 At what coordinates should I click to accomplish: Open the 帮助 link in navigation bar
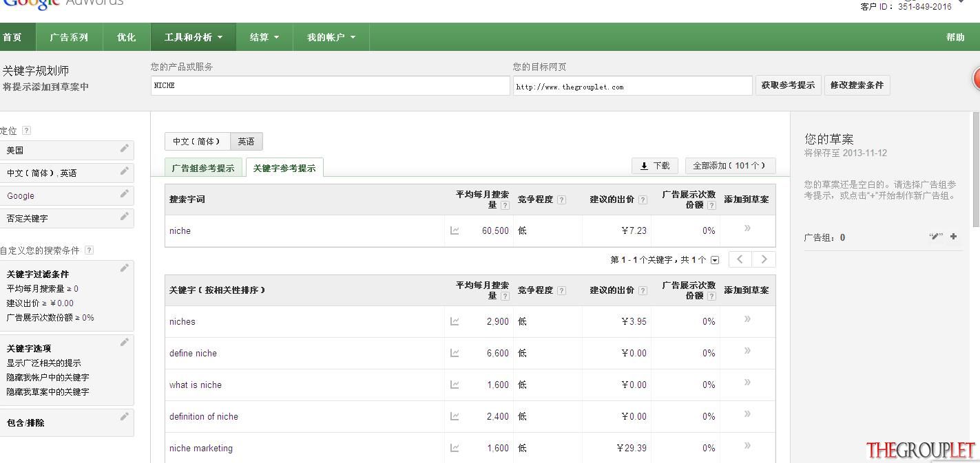tap(956, 37)
